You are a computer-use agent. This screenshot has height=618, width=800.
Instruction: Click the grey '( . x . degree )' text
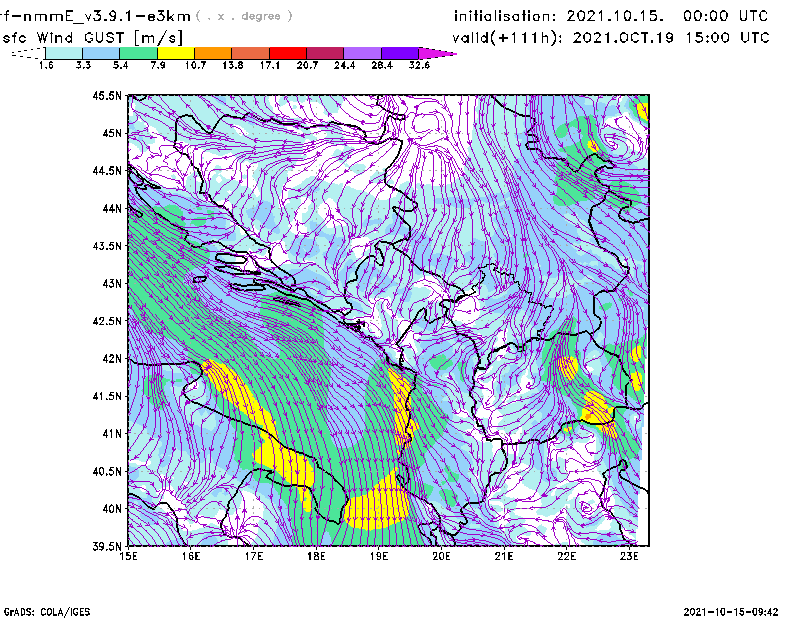click(244, 16)
